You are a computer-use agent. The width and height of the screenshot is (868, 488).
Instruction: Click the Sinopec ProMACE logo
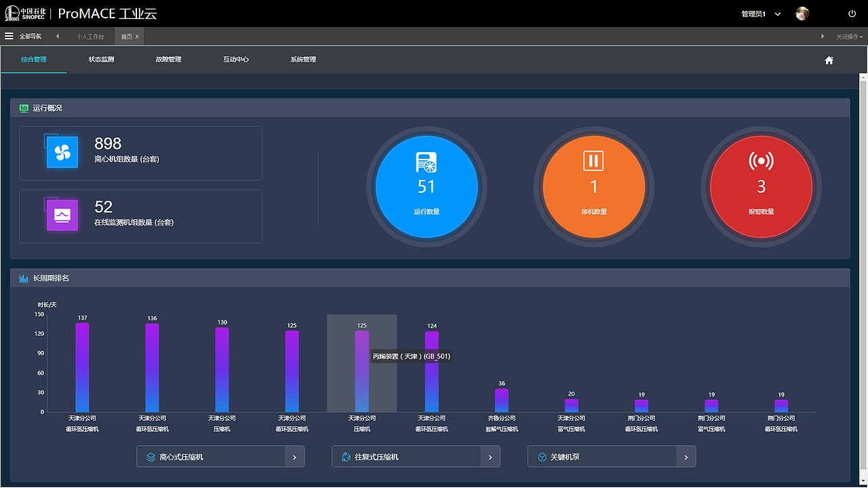click(x=81, y=14)
